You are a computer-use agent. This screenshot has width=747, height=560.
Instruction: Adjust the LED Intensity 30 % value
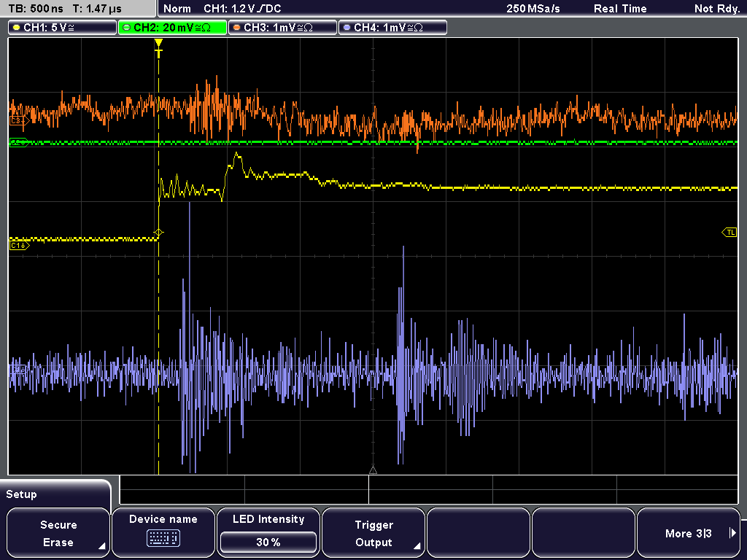coord(268,542)
